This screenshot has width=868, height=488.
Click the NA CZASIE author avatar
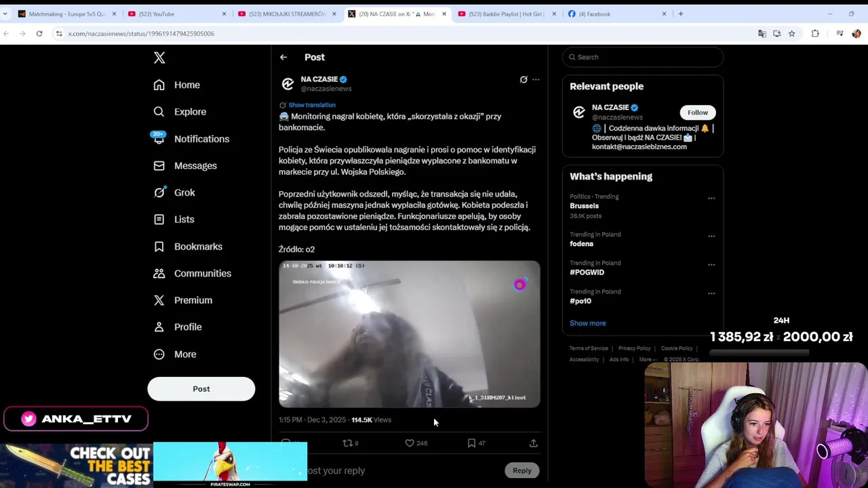[288, 84]
